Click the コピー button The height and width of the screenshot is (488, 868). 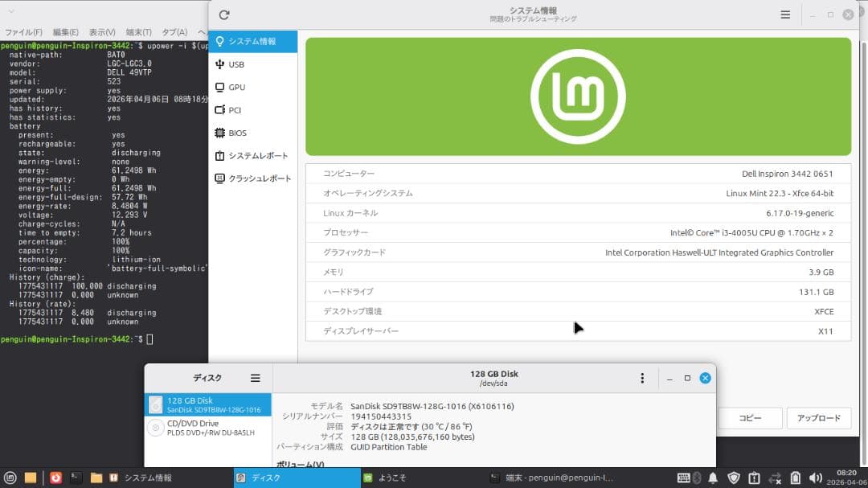[750, 418]
